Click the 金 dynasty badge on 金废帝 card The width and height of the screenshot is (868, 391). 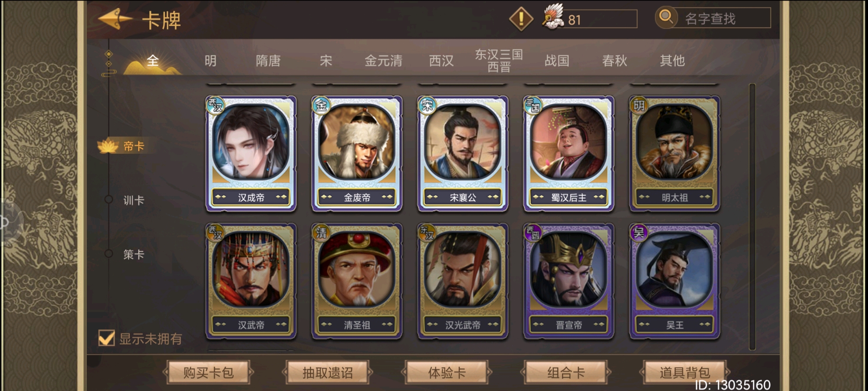[321, 106]
